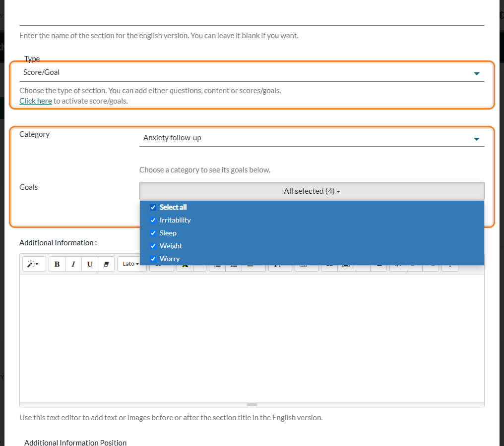Open the Category dropdown showing Anxiety follow-up
The height and width of the screenshot is (446, 504).
312,138
